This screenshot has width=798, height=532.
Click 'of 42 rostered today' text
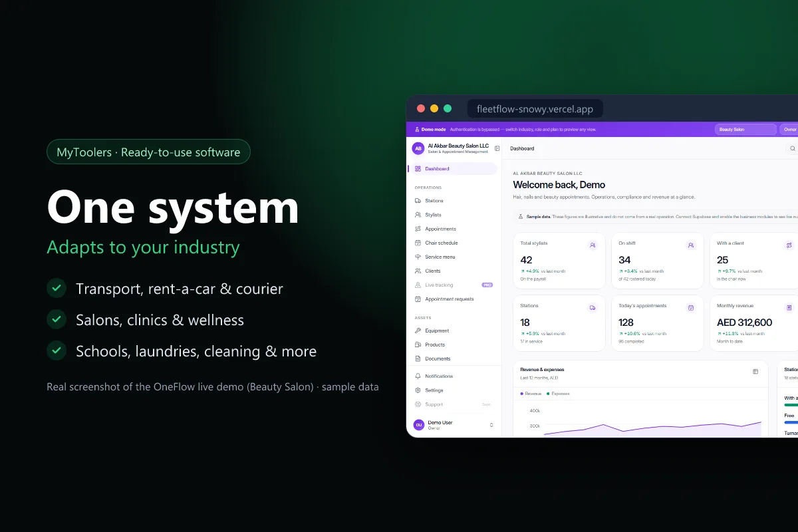tap(637, 279)
